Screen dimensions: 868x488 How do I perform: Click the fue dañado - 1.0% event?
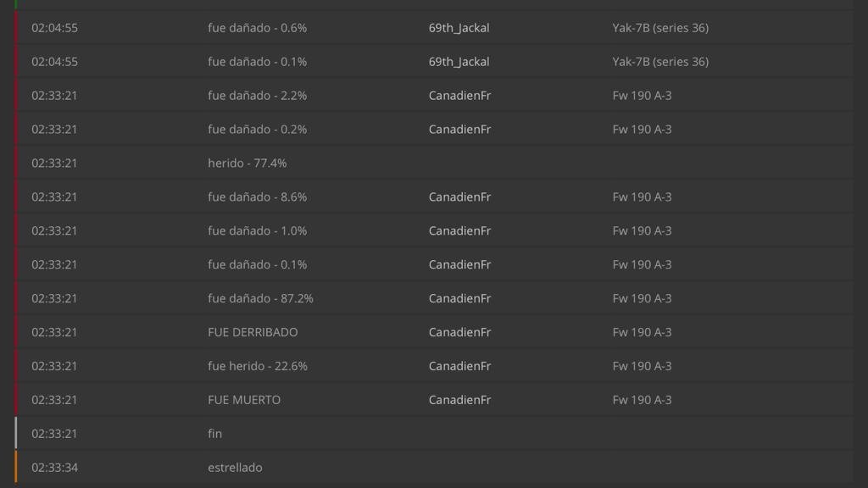pos(257,230)
